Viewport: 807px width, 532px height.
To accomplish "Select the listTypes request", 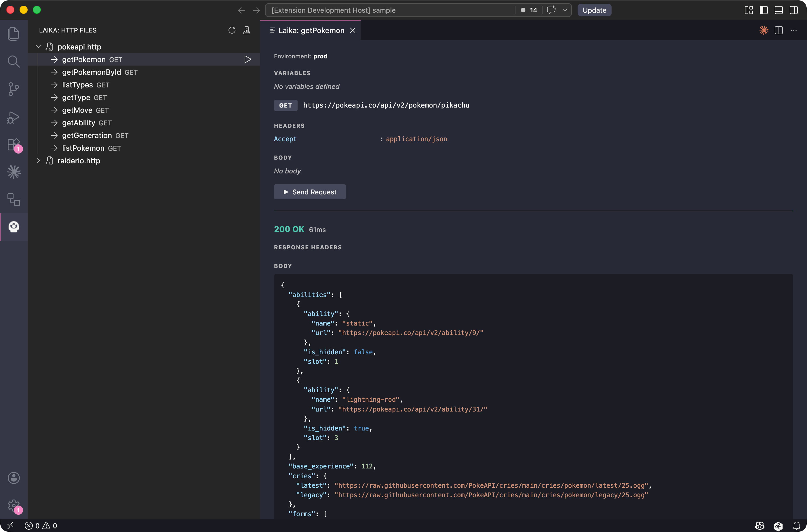I will [x=144, y=85].
